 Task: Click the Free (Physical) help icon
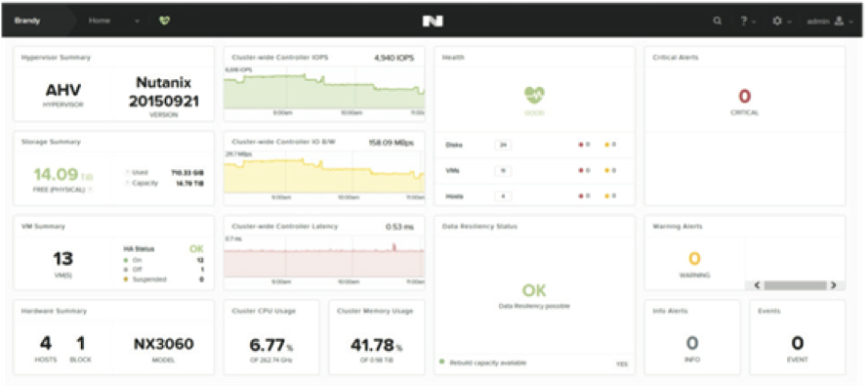(90, 190)
